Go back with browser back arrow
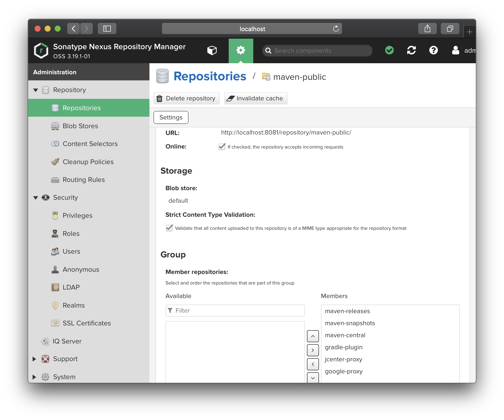 point(73,29)
